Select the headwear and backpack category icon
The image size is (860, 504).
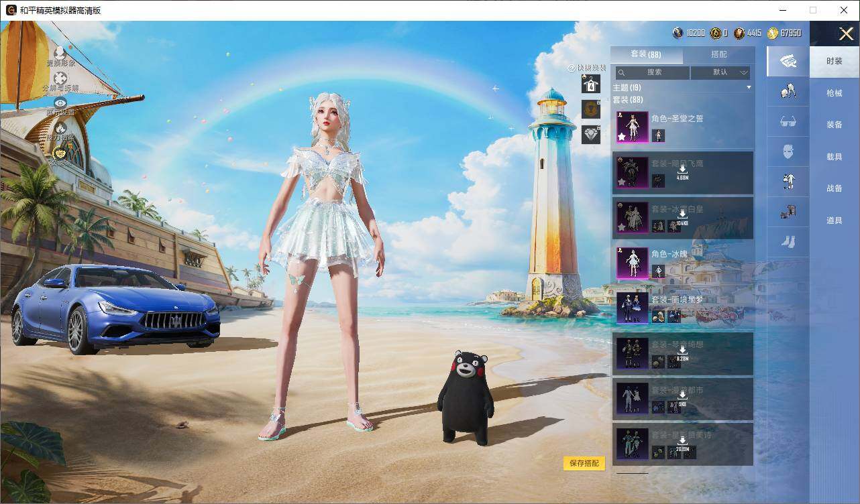[x=788, y=91]
